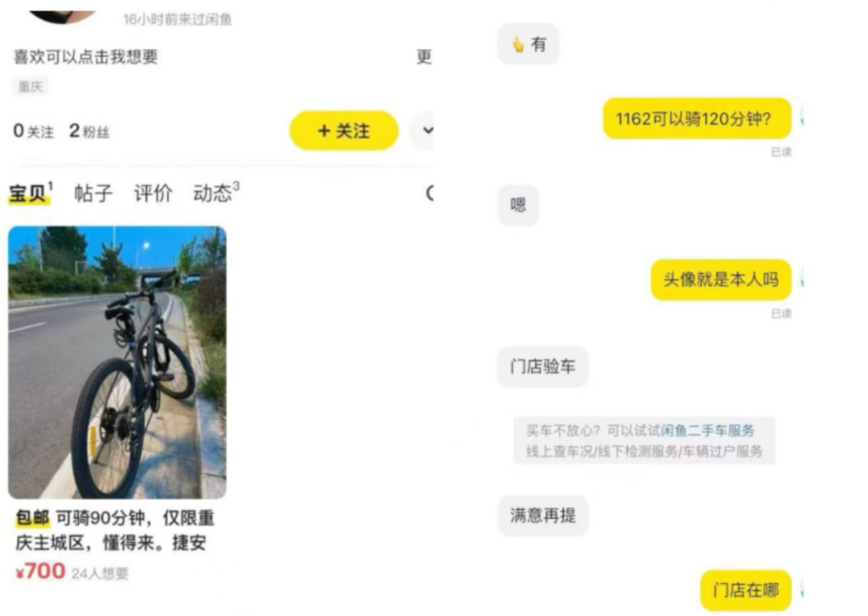
Task: Tap the pointing finger emoji message 有
Action: coord(529,43)
